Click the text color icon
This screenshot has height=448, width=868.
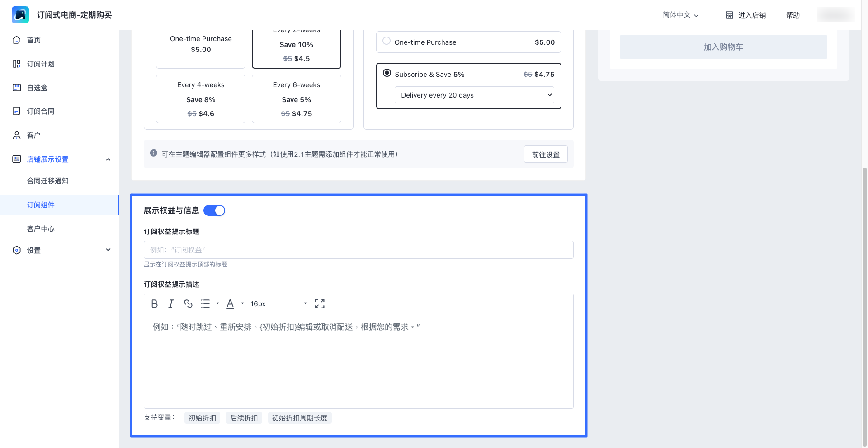pos(230,304)
